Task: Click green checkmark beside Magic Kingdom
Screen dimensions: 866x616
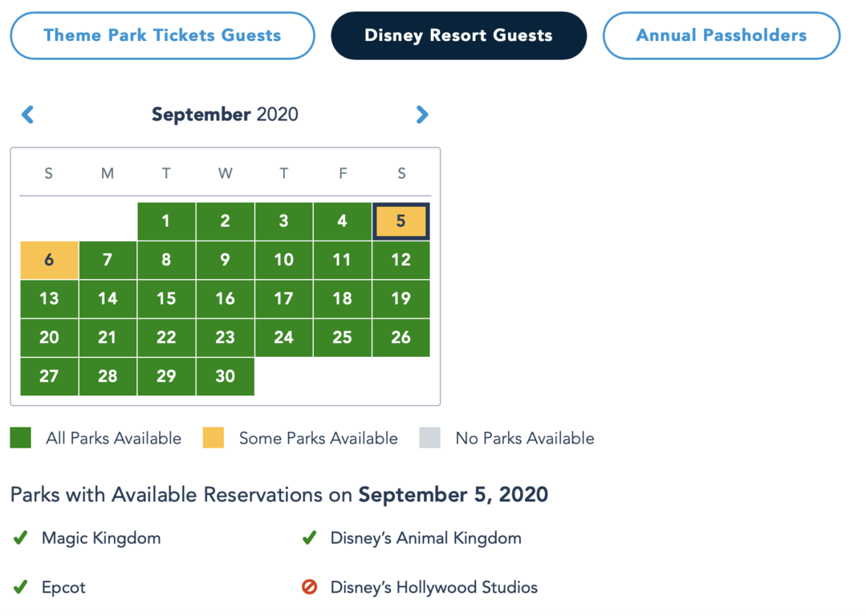Action: point(21,538)
